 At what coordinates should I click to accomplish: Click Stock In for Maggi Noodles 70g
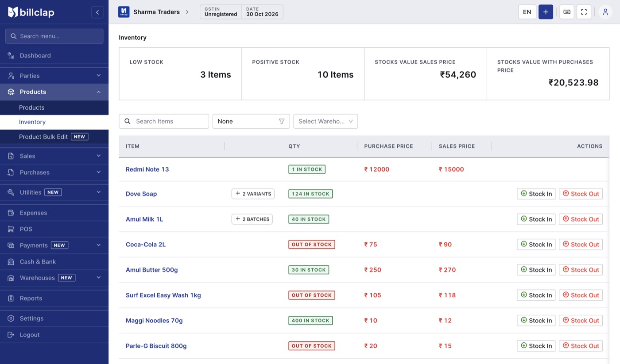(x=536, y=321)
